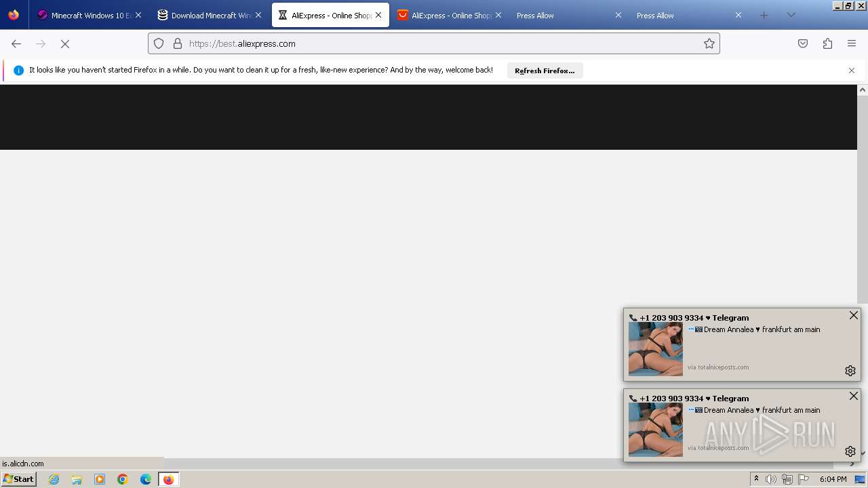868x488 pixels.
Task: Stop page loading with the X icon
Action: (x=65, y=43)
